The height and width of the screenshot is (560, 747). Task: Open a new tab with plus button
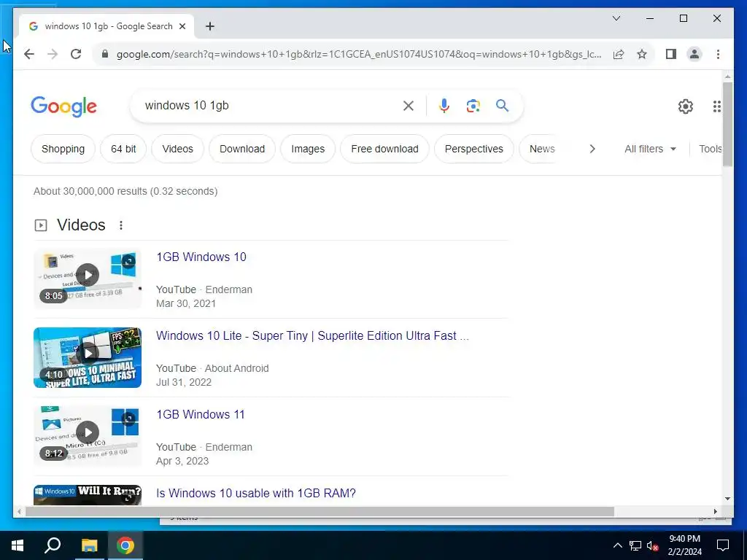(210, 26)
